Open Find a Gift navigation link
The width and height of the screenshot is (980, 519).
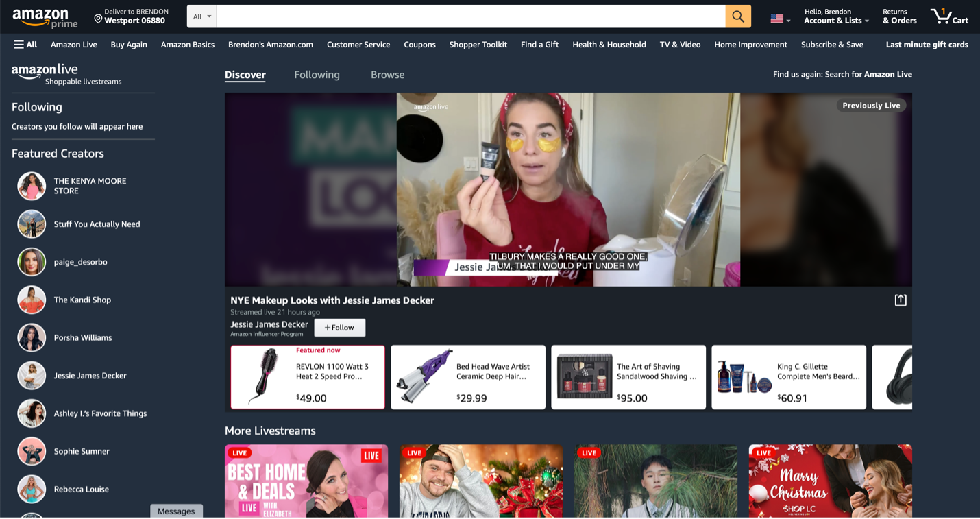(540, 45)
